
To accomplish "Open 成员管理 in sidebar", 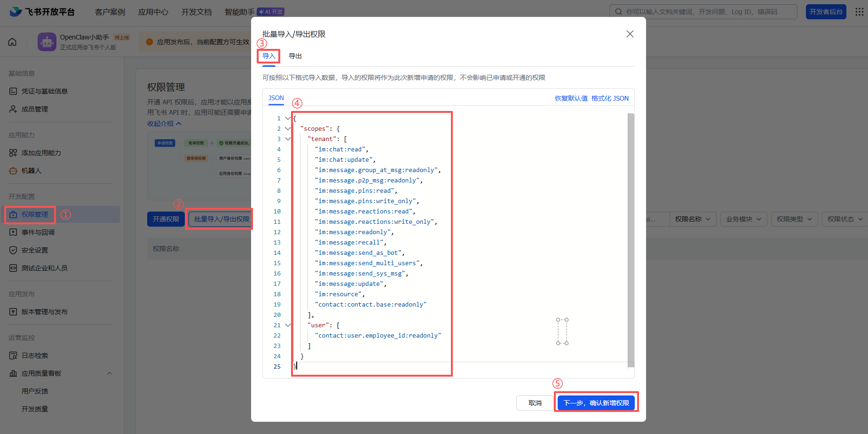I will 35,109.
